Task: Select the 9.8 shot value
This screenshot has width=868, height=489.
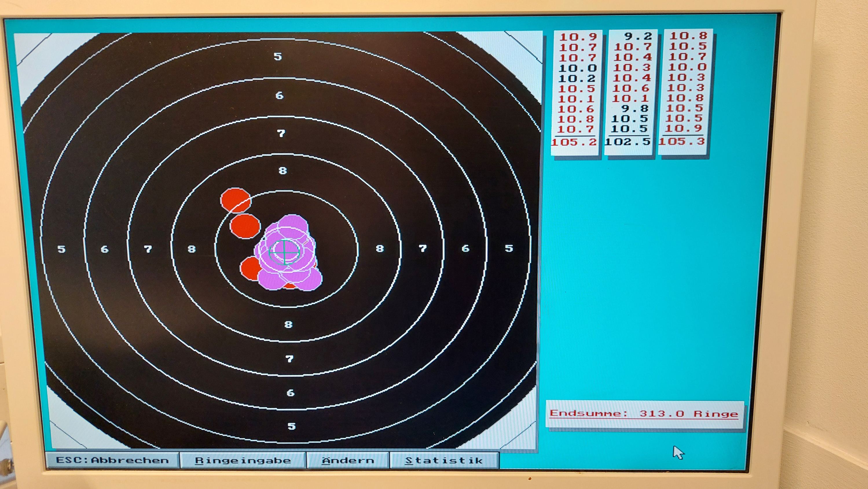Action: click(635, 109)
